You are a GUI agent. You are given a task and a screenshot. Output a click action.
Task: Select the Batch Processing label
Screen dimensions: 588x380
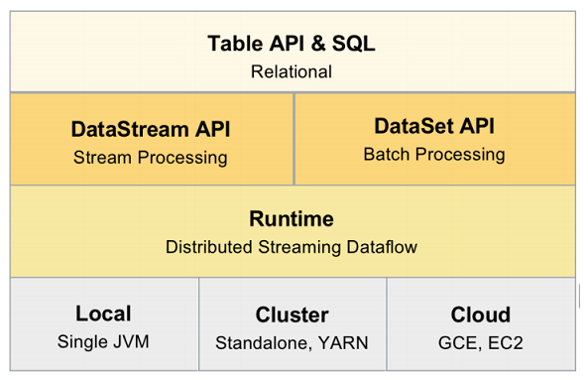coord(434,155)
